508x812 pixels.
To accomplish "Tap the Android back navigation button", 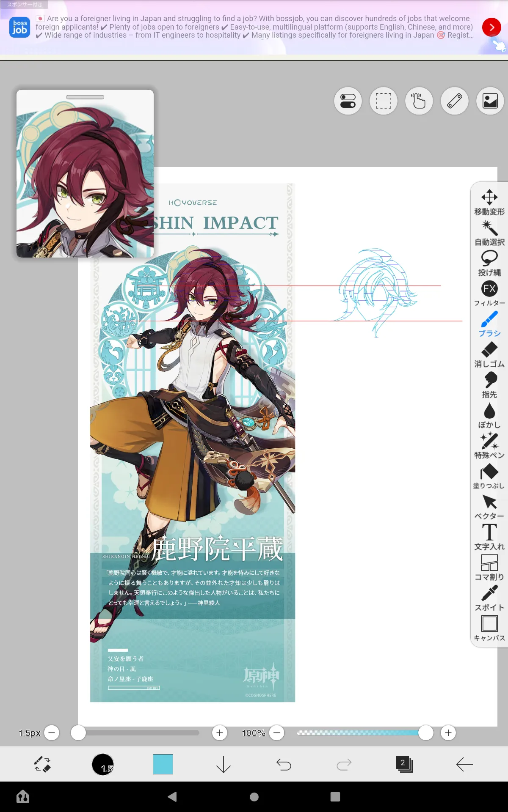I will point(172,797).
